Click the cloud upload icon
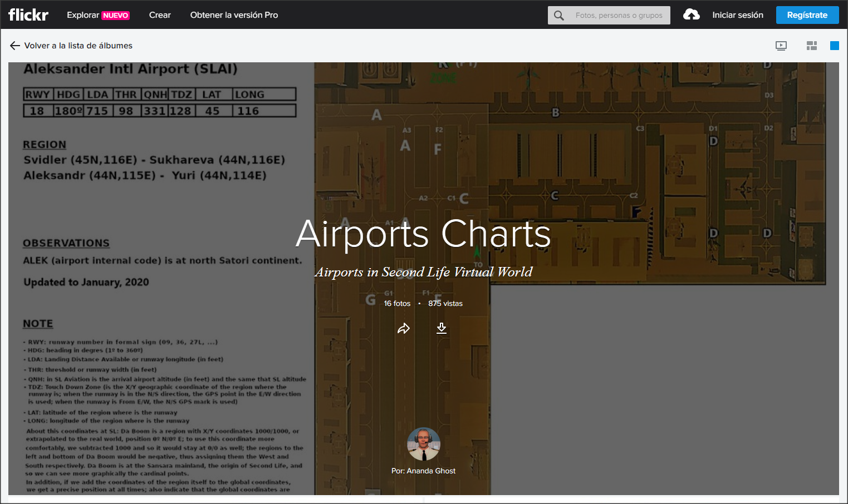This screenshot has height=504, width=848. coord(692,15)
